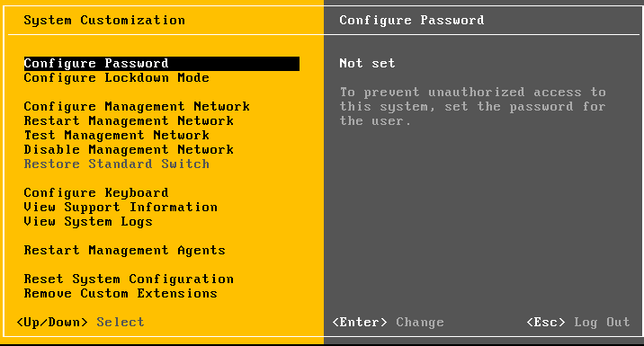Click the unauthorized access description text

[473, 107]
